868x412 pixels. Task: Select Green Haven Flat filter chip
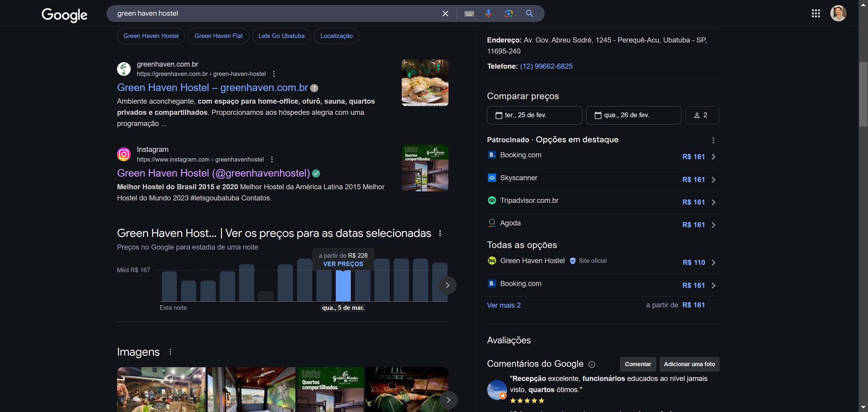(x=218, y=36)
